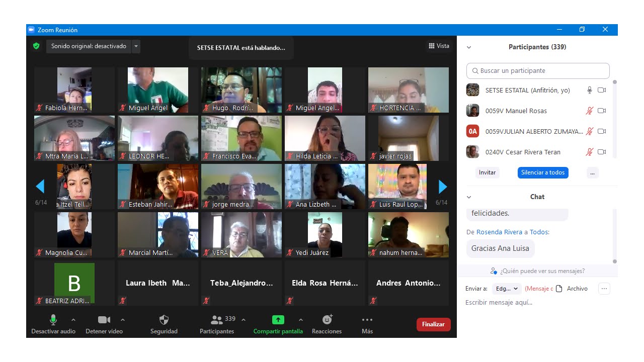Click the Invitar button

tap(487, 172)
